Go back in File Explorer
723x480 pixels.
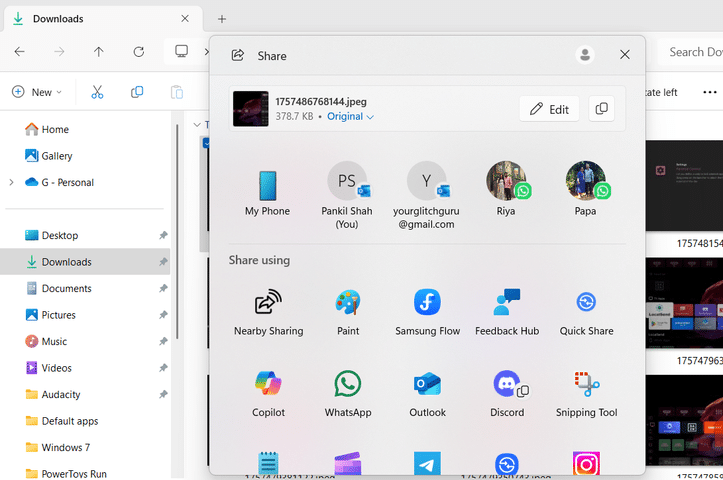(x=19, y=52)
